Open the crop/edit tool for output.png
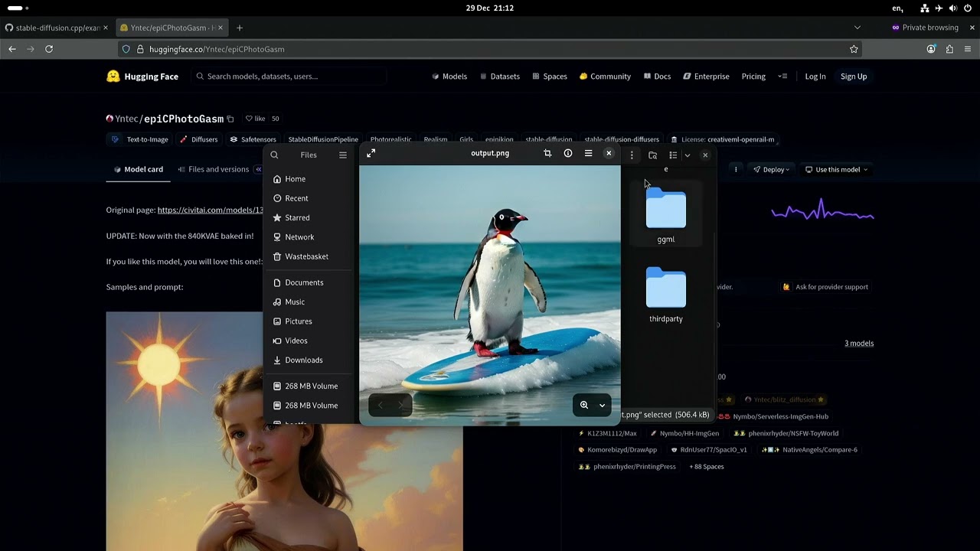Image resolution: width=980 pixels, height=551 pixels. (x=547, y=154)
